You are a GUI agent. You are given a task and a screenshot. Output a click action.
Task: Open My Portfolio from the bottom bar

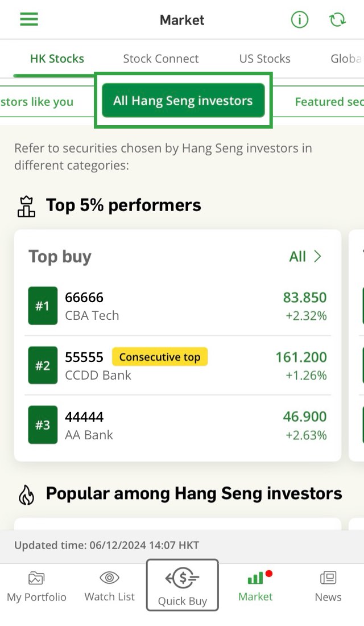click(36, 587)
